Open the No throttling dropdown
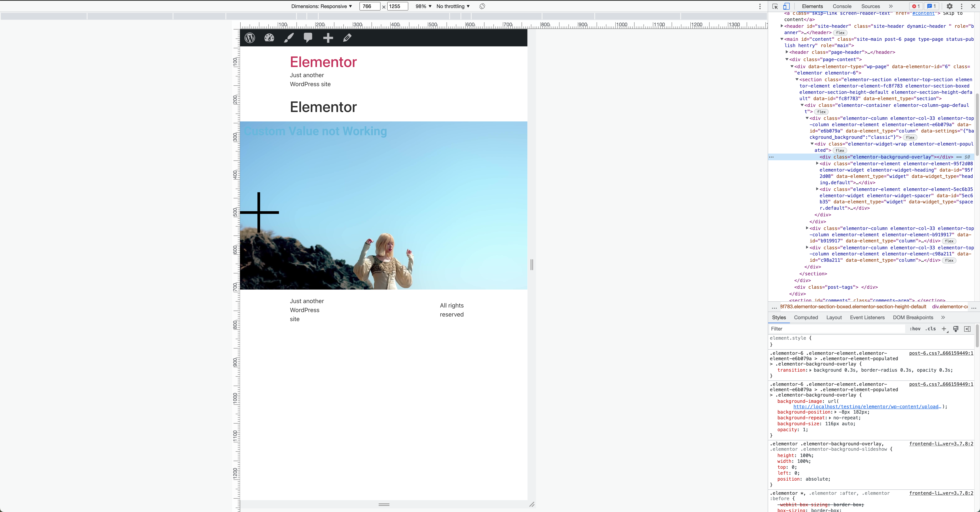Viewport: 980px width, 512px height. click(453, 6)
